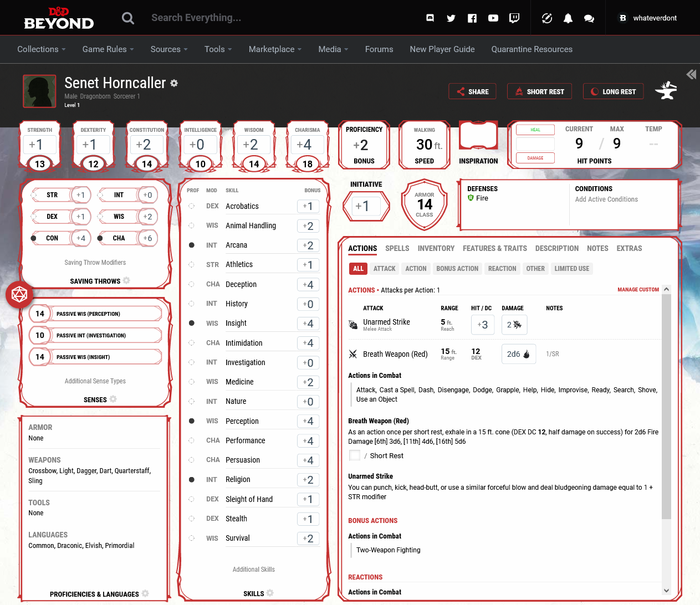Open the notifications bell
This screenshot has width=700, height=605.
click(x=568, y=18)
